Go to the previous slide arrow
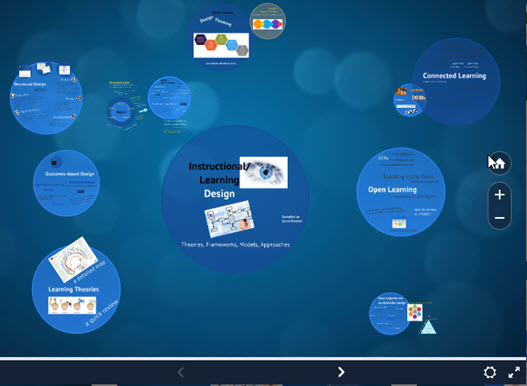This screenshot has height=386, width=527. point(181,372)
